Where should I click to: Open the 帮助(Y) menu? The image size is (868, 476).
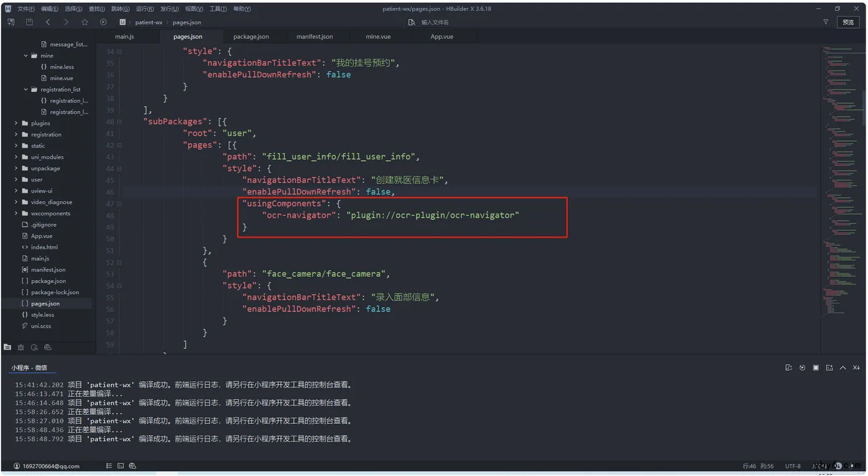click(242, 9)
